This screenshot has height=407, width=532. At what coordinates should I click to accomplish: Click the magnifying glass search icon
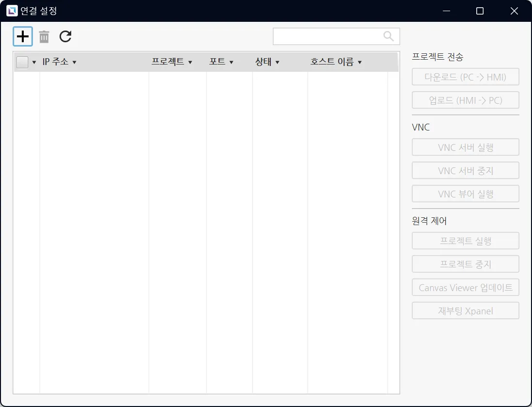(389, 36)
